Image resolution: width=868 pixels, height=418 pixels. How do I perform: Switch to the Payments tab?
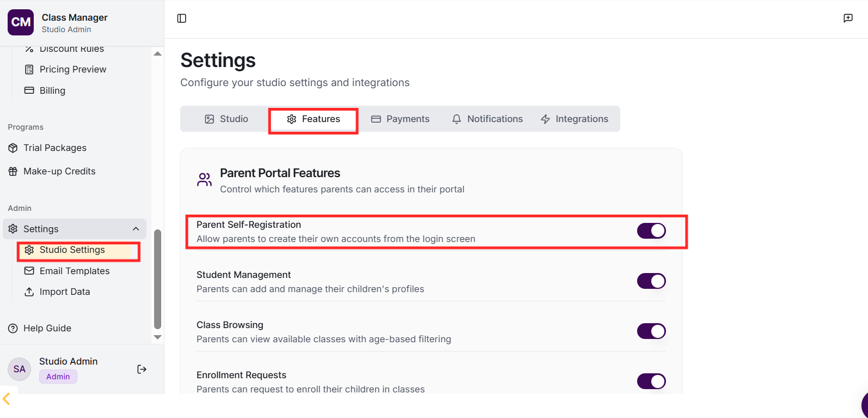(x=400, y=119)
